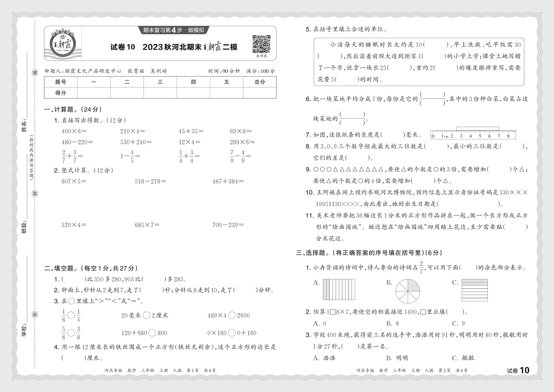Click the circle between 20毫米 and 2厘米
The width and height of the screenshot is (554, 392).
[146, 315]
